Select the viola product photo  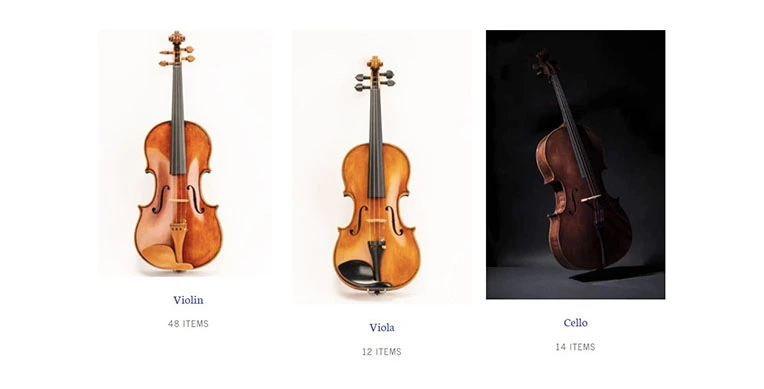coord(382,167)
